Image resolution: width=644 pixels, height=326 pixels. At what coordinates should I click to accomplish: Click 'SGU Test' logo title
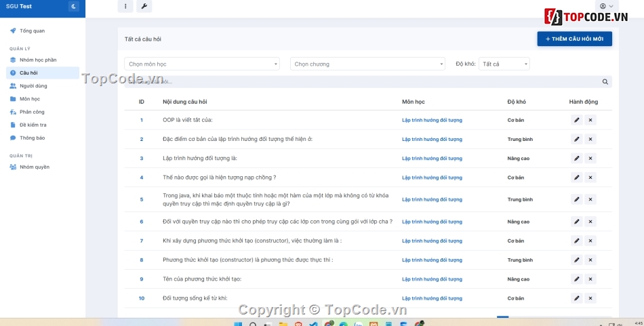click(19, 6)
